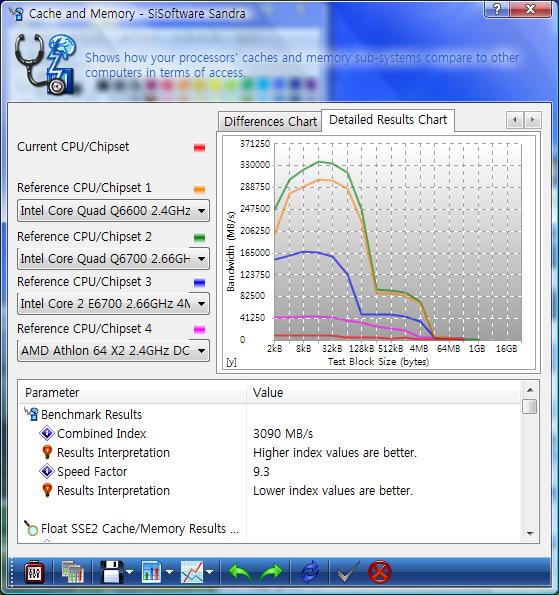559x595 pixels.
Task: Click the green forward arrow icon
Action: point(271,572)
